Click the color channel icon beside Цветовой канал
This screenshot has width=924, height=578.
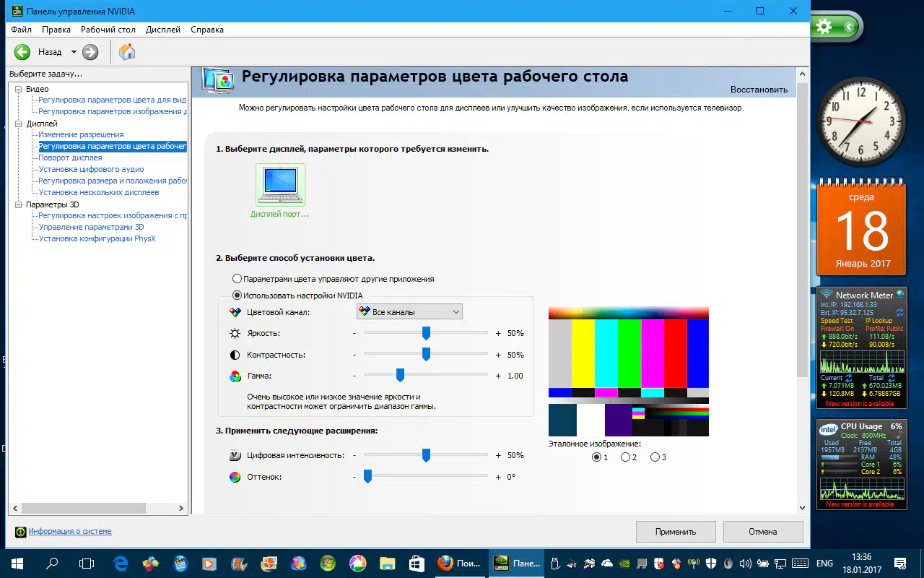[x=235, y=312]
